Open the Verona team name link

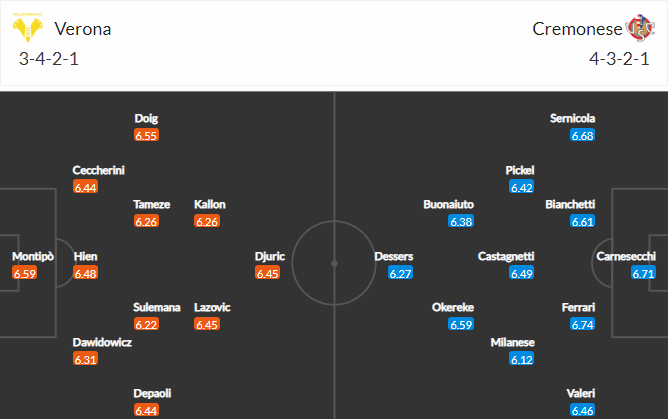83,29
